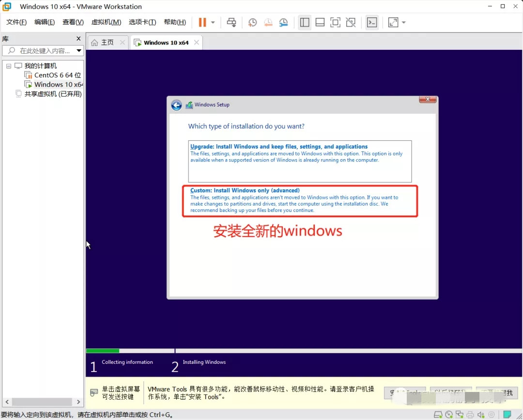This screenshot has height=420, width=523.
Task: Open the power options dropdown arrow
Action: 213,22
